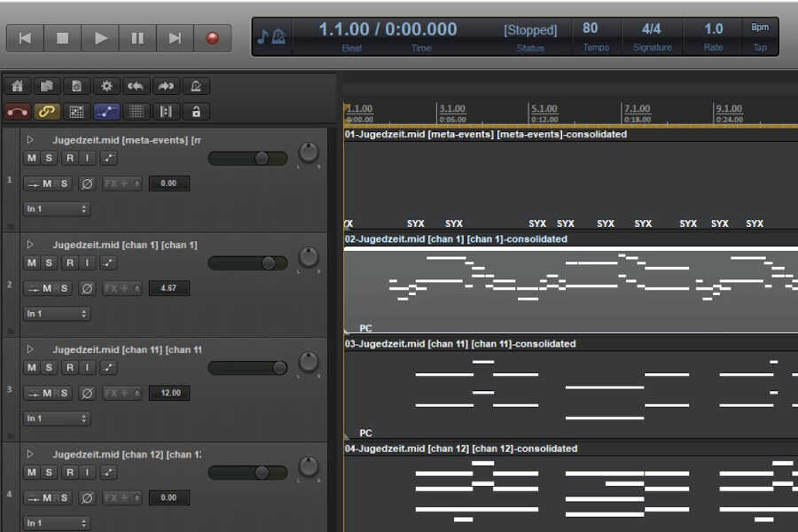This screenshot has width=798, height=532.
Task: Expand the chan 1 track disclosure triangle
Action: 30,245
